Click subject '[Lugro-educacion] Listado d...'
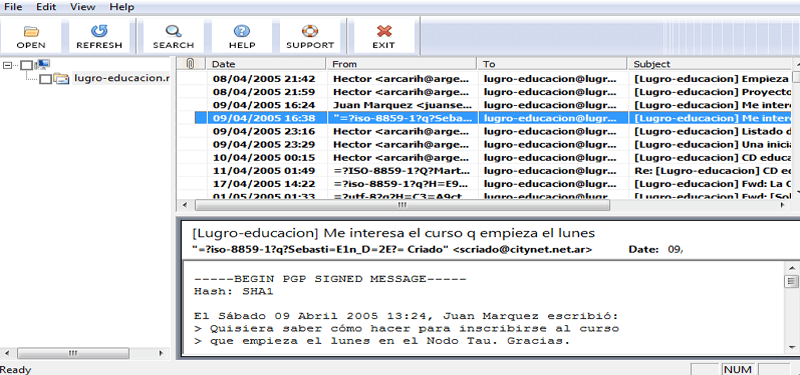This screenshot has height=375, width=800. (x=712, y=131)
